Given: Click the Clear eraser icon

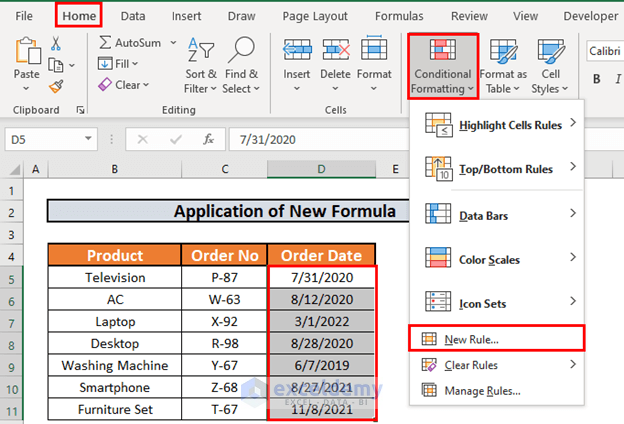Looking at the screenshot, I should pos(105,84).
